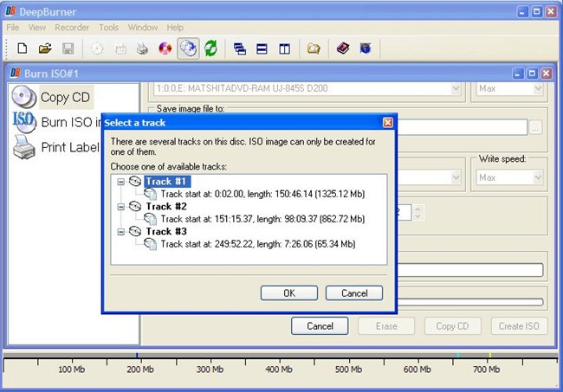Collapse the Track #2 tree node

tap(119, 207)
